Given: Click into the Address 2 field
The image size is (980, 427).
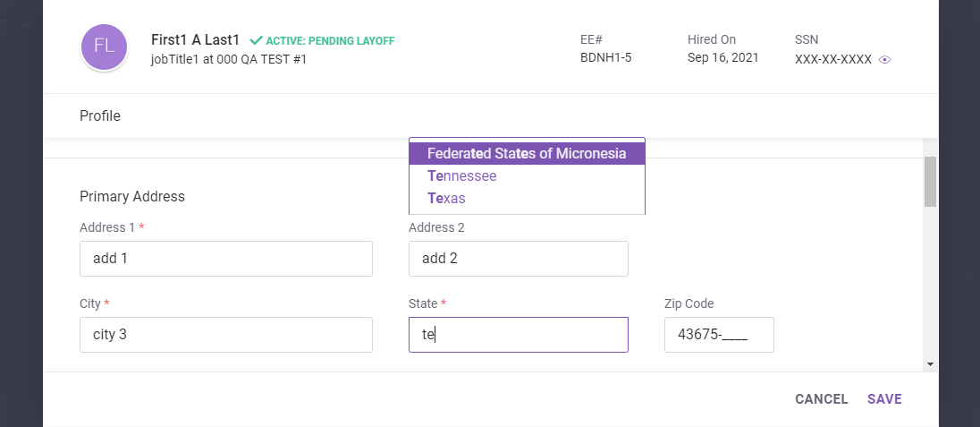Looking at the screenshot, I should click(518, 259).
